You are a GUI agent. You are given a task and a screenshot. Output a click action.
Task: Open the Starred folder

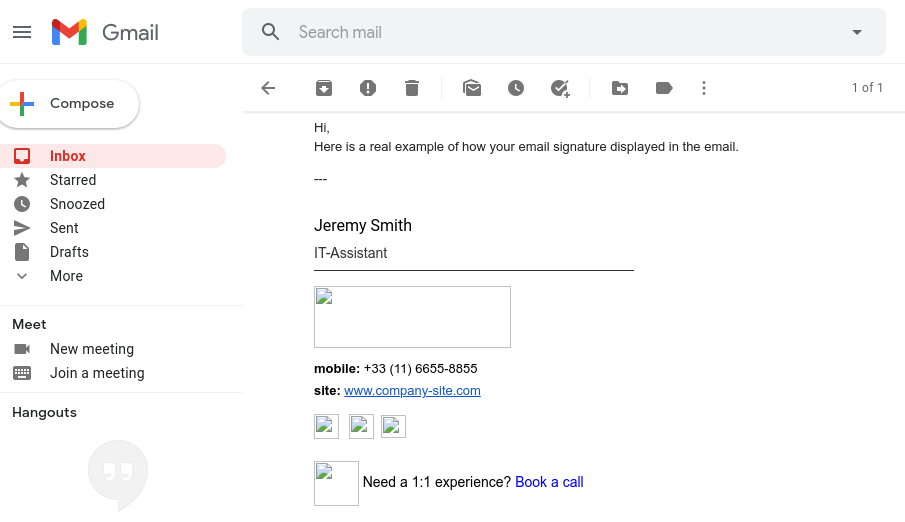(73, 180)
